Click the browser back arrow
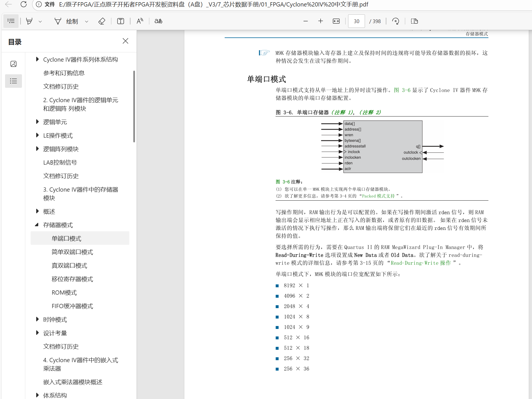 pyautogui.click(x=8, y=4)
